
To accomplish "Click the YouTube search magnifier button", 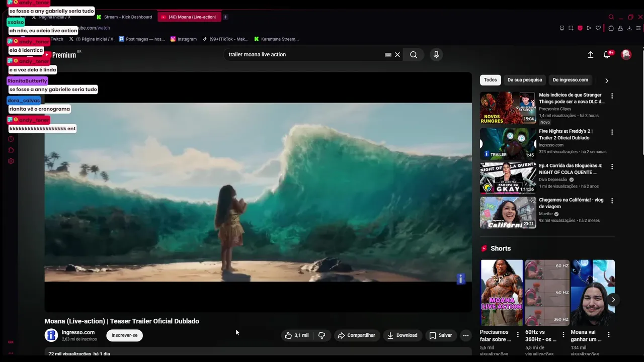I will coord(414,54).
